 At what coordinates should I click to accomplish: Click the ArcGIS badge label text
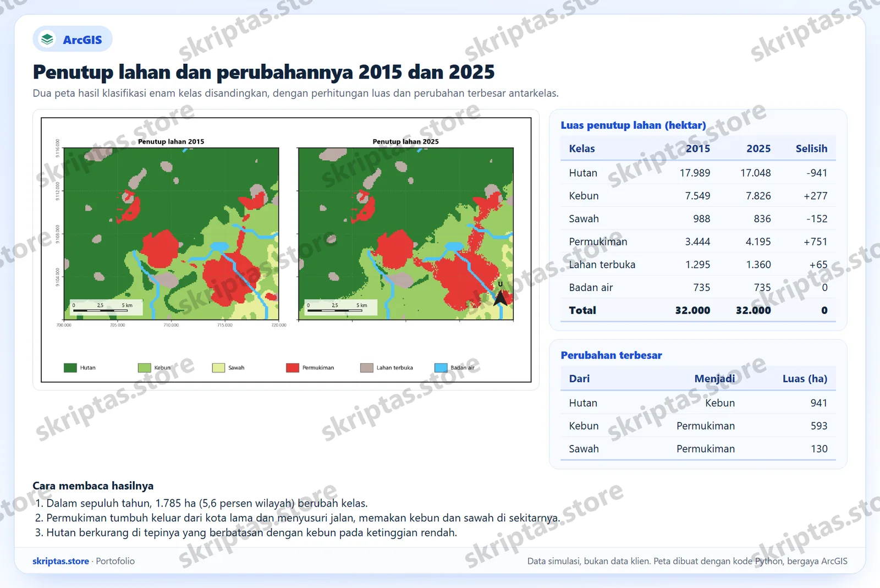point(82,40)
